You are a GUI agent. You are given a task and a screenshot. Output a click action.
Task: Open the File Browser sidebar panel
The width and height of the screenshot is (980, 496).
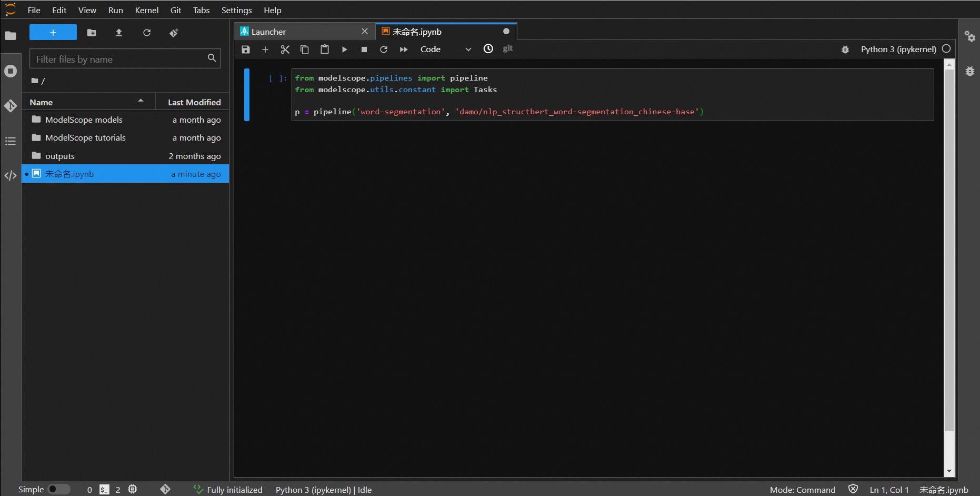coord(11,36)
